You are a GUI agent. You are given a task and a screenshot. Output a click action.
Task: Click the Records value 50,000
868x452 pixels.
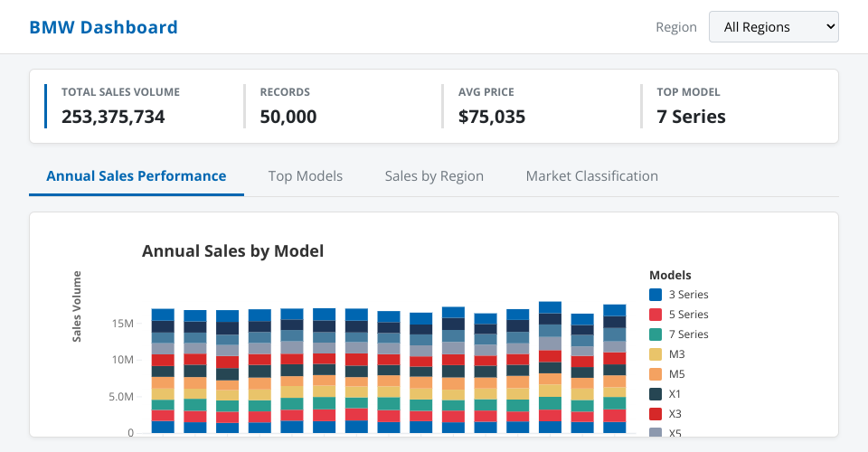pyautogui.click(x=288, y=117)
